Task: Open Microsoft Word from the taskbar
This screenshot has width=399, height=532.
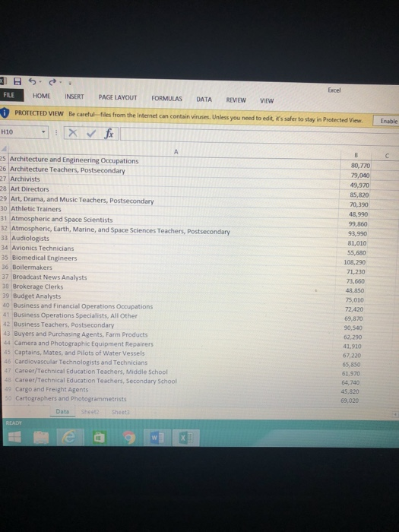Action: click(x=157, y=438)
